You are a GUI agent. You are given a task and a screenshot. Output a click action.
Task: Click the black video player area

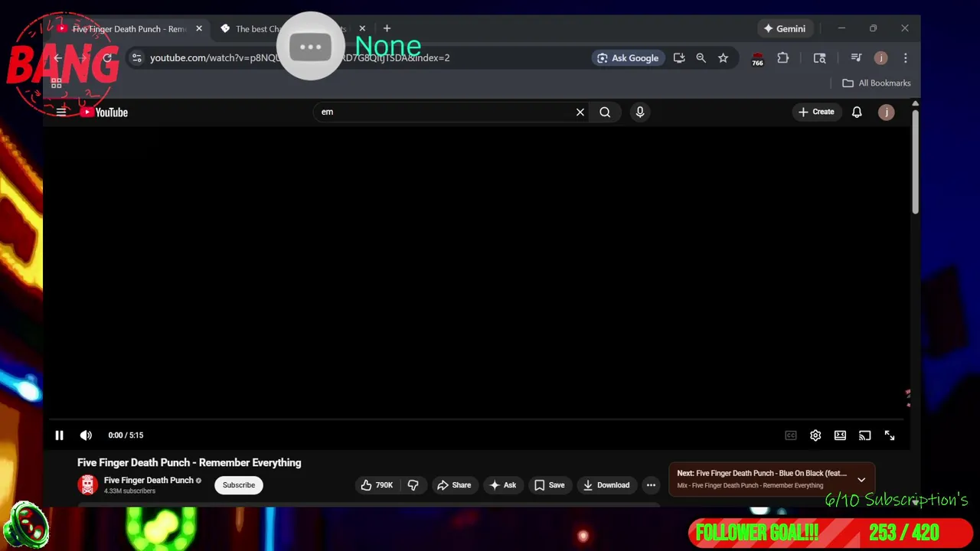[476, 272]
